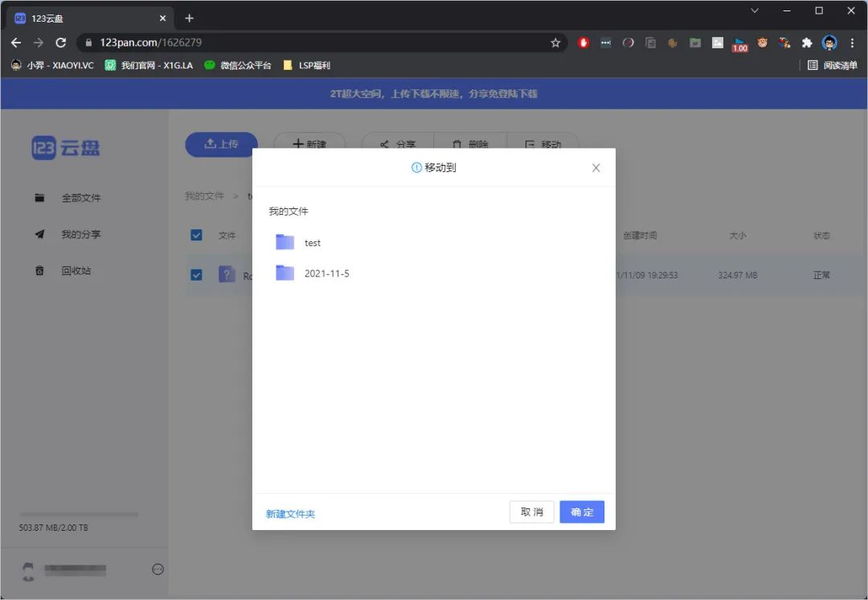Open a new browser tab

[x=190, y=18]
